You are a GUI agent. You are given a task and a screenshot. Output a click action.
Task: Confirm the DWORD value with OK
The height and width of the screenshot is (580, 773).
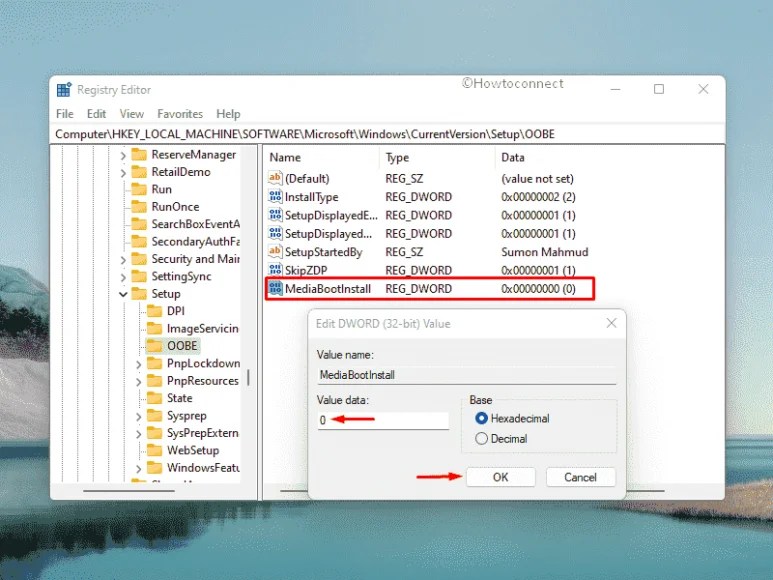[500, 477]
